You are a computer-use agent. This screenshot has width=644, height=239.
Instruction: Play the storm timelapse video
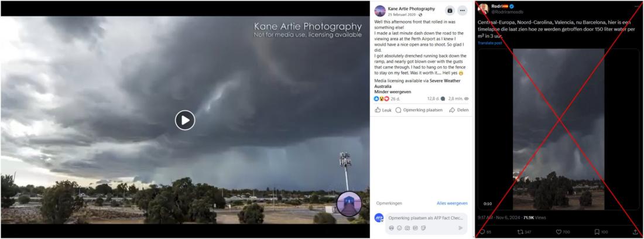pyautogui.click(x=185, y=120)
